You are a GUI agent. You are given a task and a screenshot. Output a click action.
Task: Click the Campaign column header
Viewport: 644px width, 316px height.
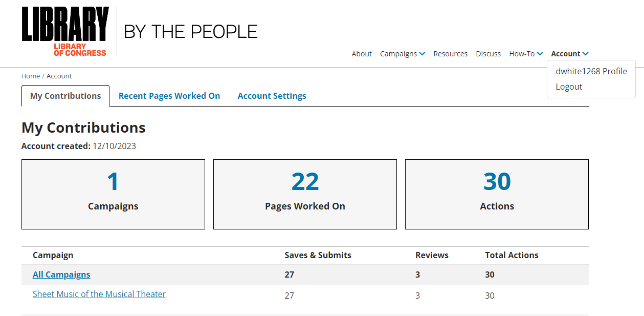53,255
